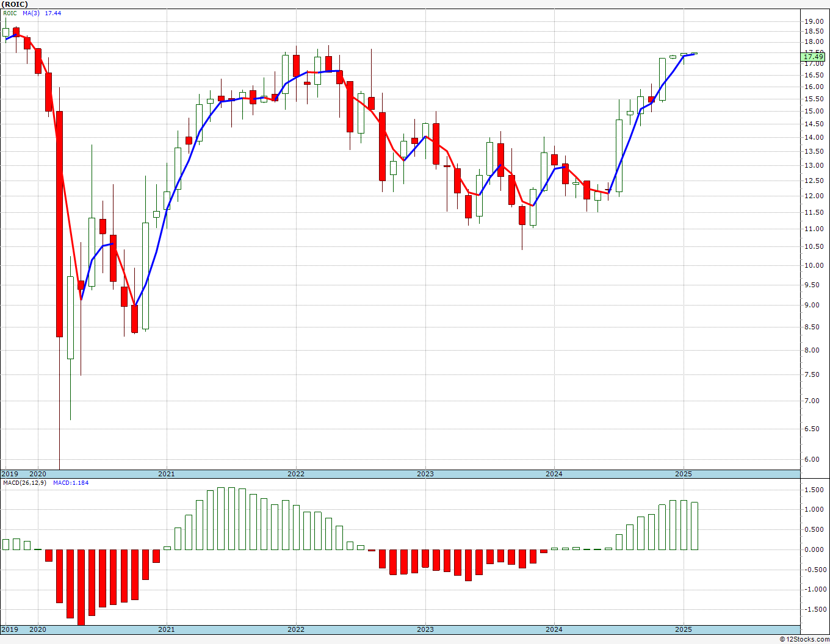Click the (ROIC) chart title
The width and height of the screenshot is (830, 644).
pyautogui.click(x=13, y=4)
